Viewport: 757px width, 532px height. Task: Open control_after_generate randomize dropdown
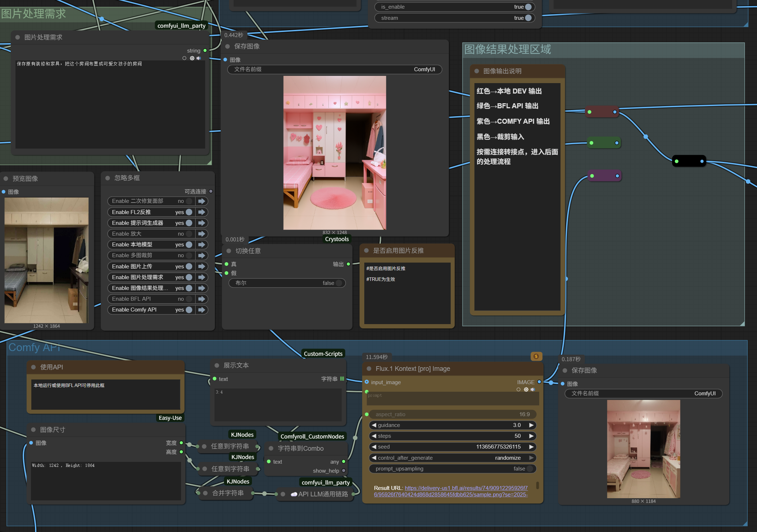452,458
